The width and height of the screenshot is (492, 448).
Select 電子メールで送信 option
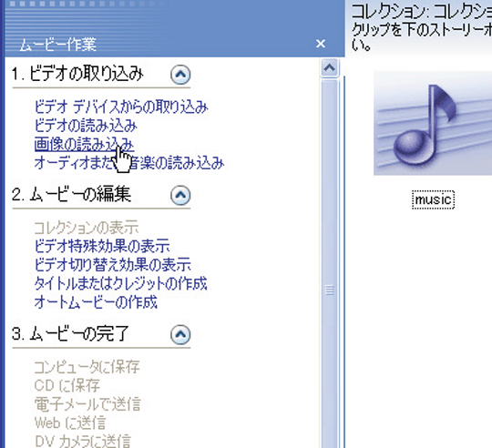87,404
